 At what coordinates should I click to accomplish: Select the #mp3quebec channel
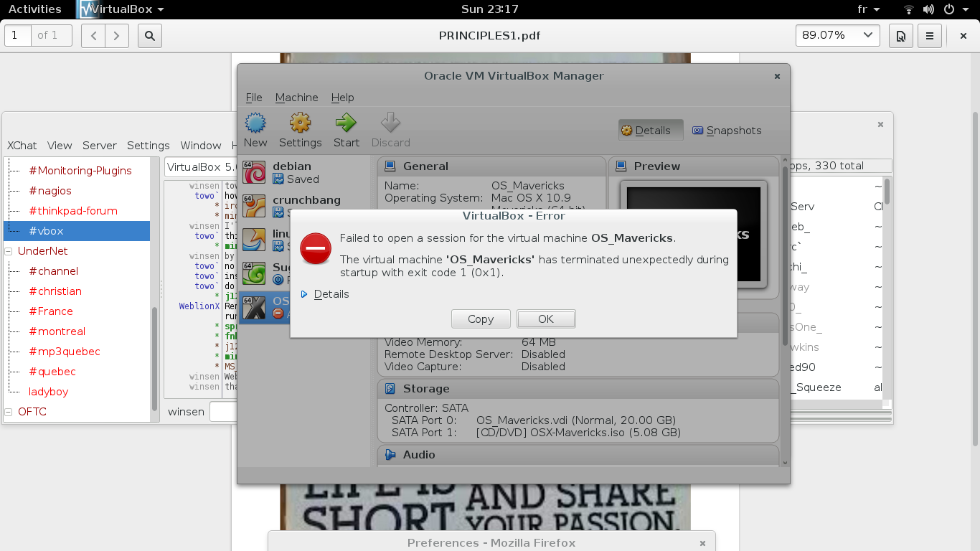pyautogui.click(x=65, y=352)
